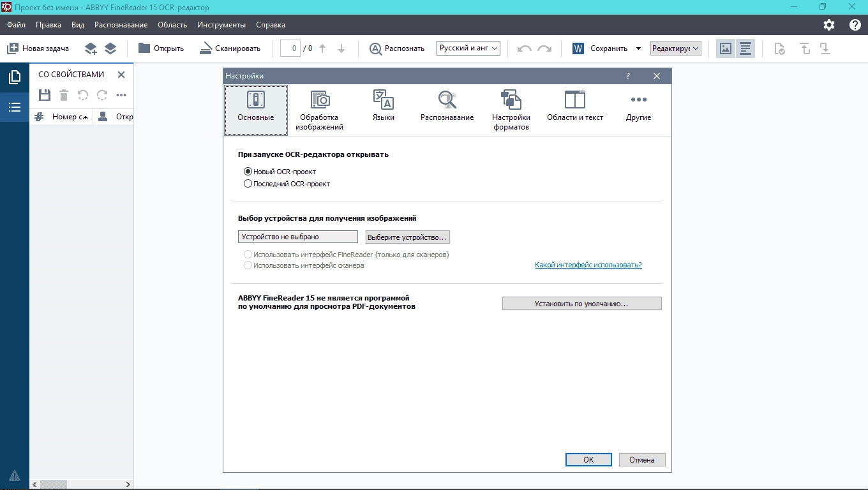Click the Новая задача toolbar button
Image resolution: width=868 pixels, height=490 pixels.
click(38, 48)
